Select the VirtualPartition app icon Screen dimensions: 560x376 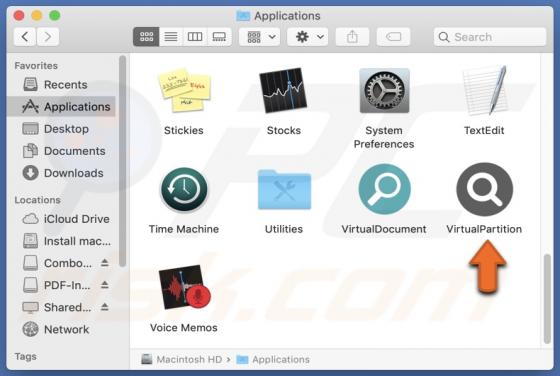tap(485, 189)
